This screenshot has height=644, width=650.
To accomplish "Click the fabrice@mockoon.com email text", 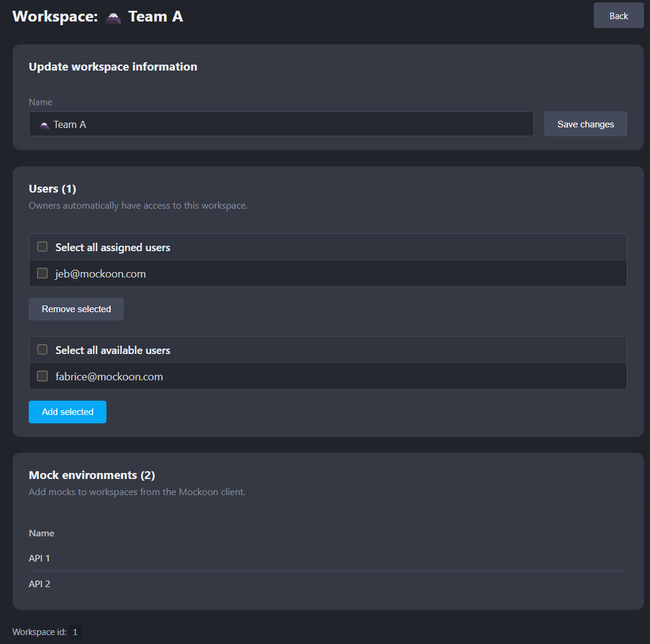I will click(109, 377).
